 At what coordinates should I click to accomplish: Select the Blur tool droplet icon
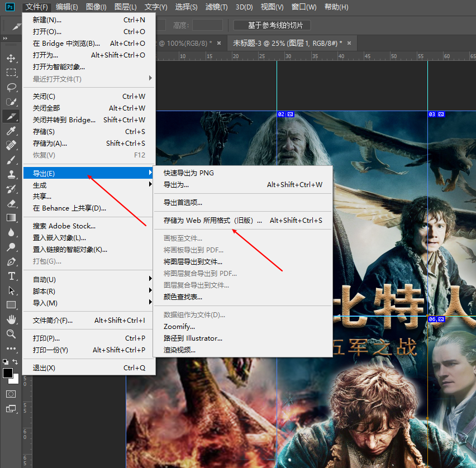pyautogui.click(x=11, y=232)
